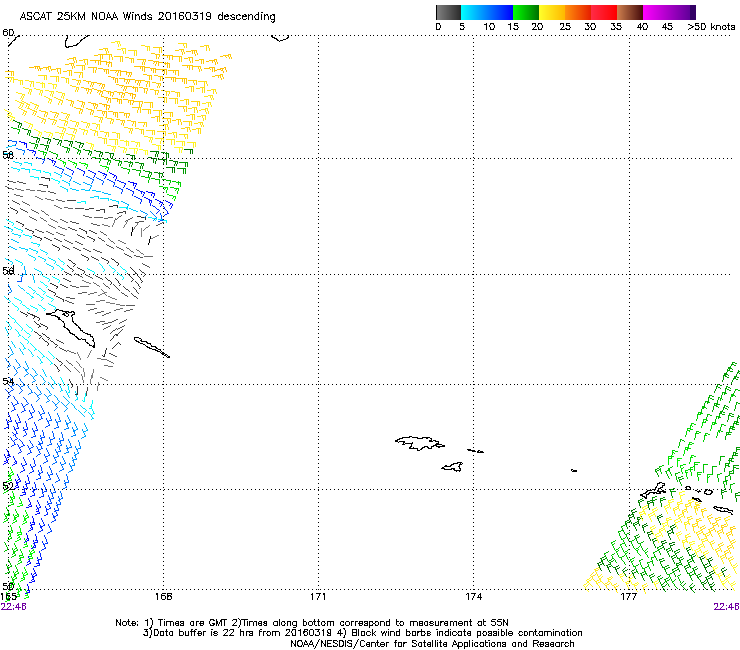740x650 pixels.
Task: Click the red 30-35 knots legend segment
Action: pyautogui.click(x=604, y=12)
